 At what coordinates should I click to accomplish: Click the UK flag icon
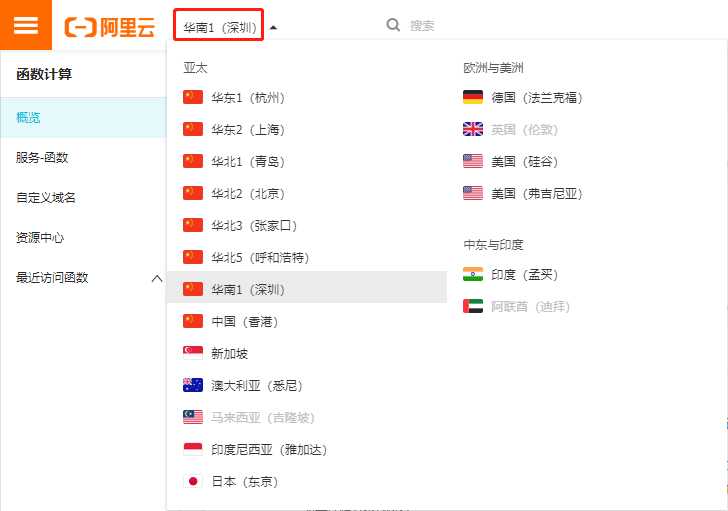(x=473, y=129)
